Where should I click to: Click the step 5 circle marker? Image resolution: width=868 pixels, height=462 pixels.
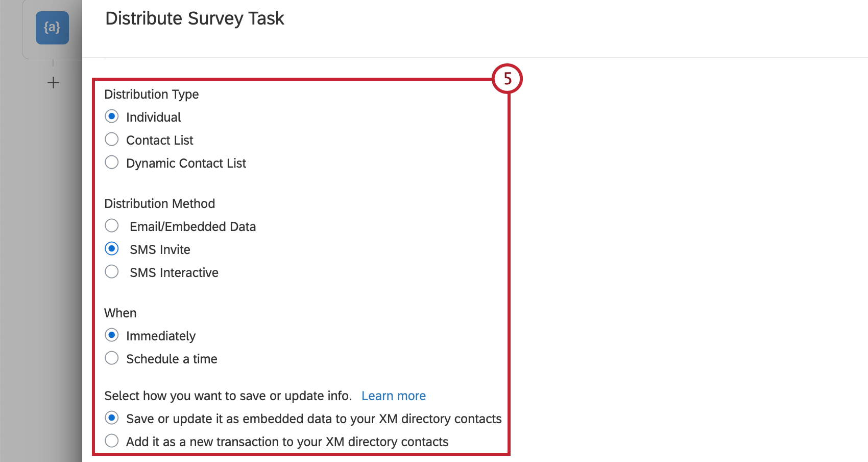(x=507, y=79)
